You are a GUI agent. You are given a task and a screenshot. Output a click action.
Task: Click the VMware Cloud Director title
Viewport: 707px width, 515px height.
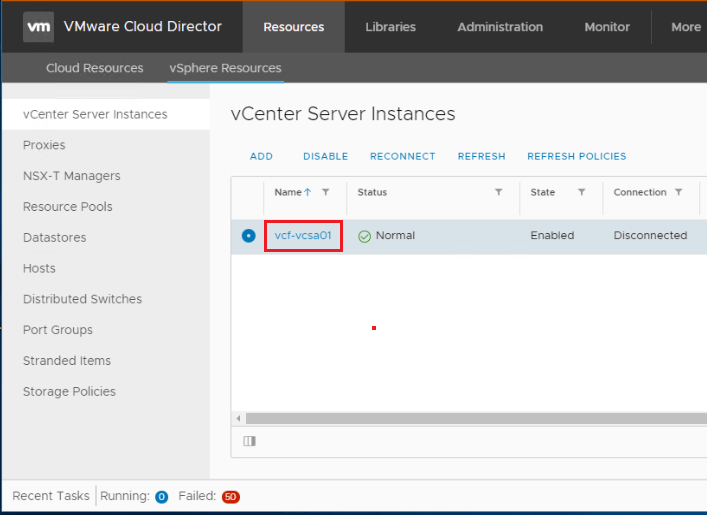(142, 27)
